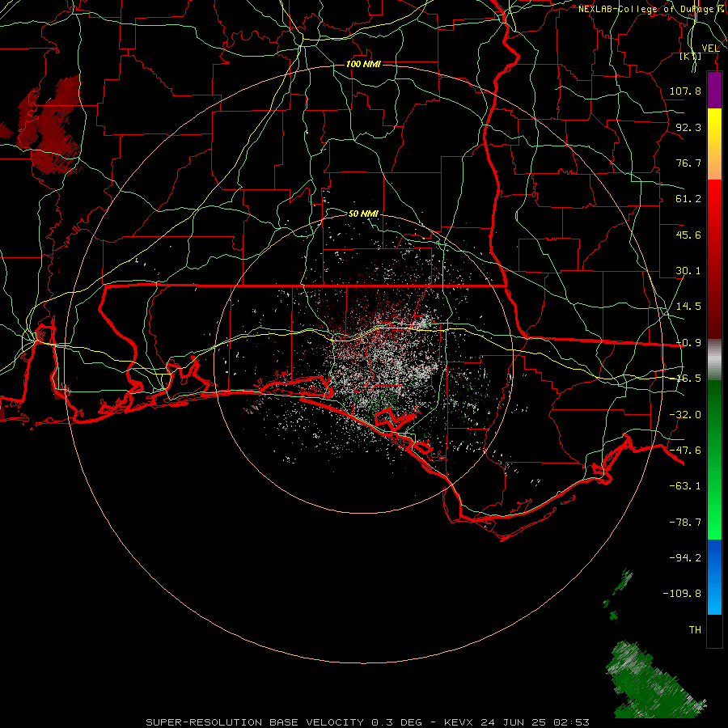Click the -47.6 velocity scale value

685,451
